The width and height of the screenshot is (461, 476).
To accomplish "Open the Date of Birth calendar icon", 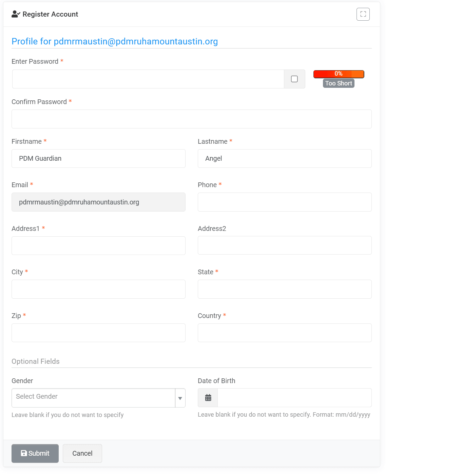I will (x=208, y=398).
